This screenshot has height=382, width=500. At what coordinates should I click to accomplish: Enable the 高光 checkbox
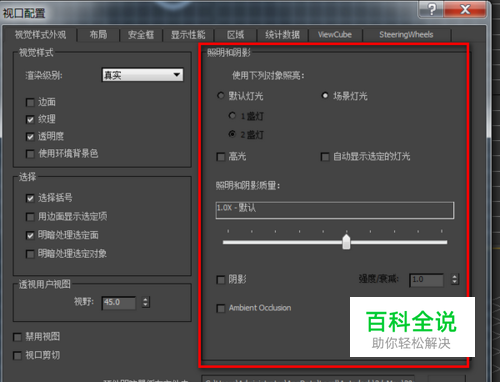[x=221, y=157]
